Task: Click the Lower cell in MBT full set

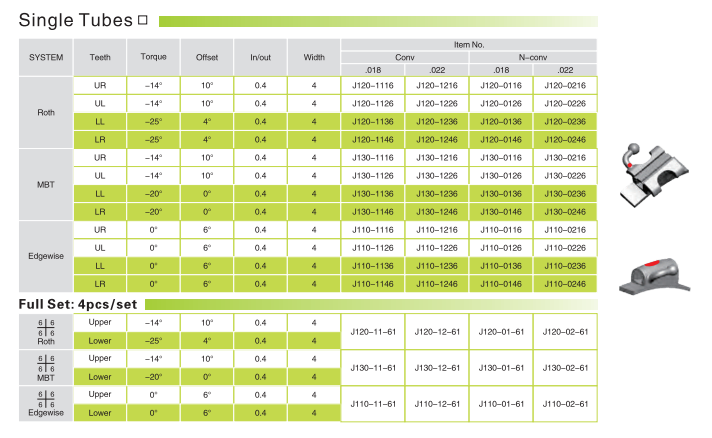Action: [100, 377]
